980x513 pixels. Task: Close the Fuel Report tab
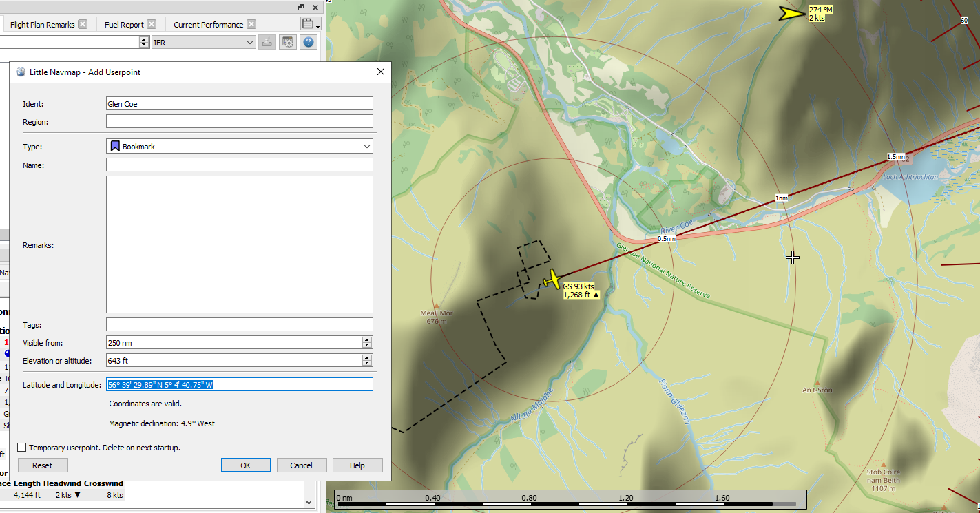click(x=152, y=24)
